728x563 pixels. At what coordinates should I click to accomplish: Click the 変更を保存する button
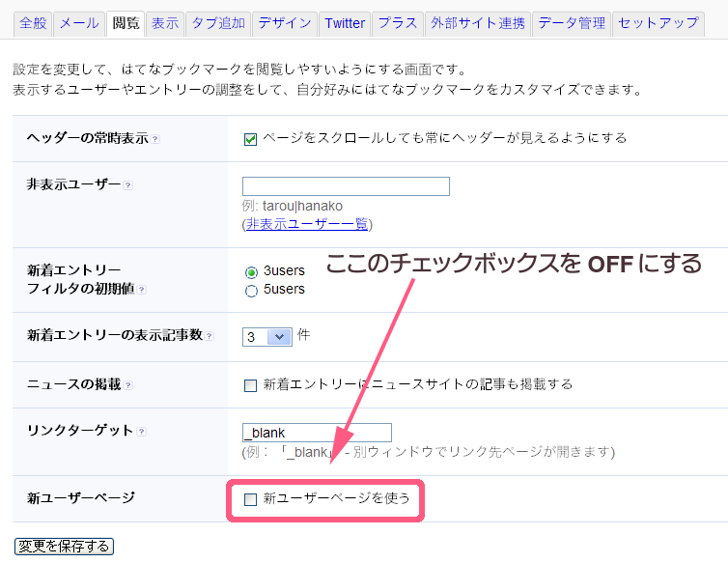[64, 547]
